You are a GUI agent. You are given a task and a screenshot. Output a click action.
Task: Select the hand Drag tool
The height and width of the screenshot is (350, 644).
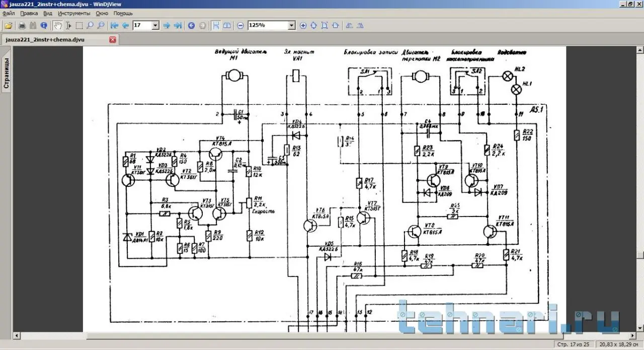[58, 25]
